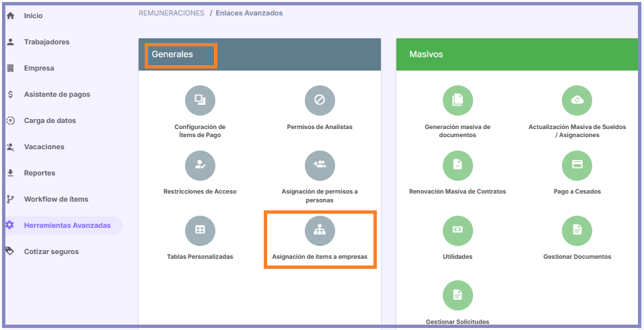Viewport: 644px width, 330px height.
Task: Click the Trabajadores person icon
Action: (x=11, y=42)
